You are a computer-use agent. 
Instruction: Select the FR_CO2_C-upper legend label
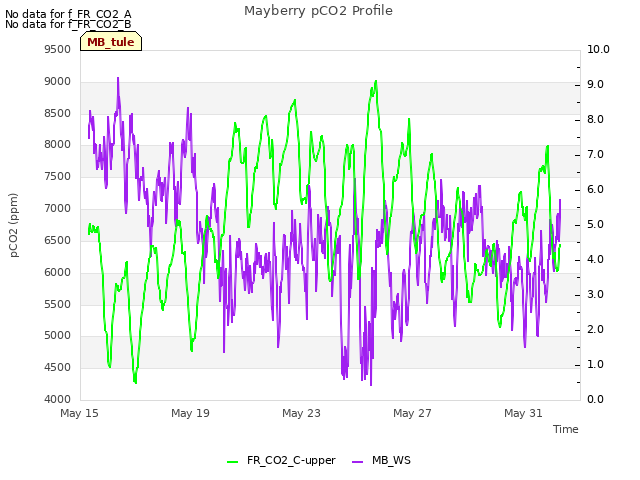[x=291, y=460]
